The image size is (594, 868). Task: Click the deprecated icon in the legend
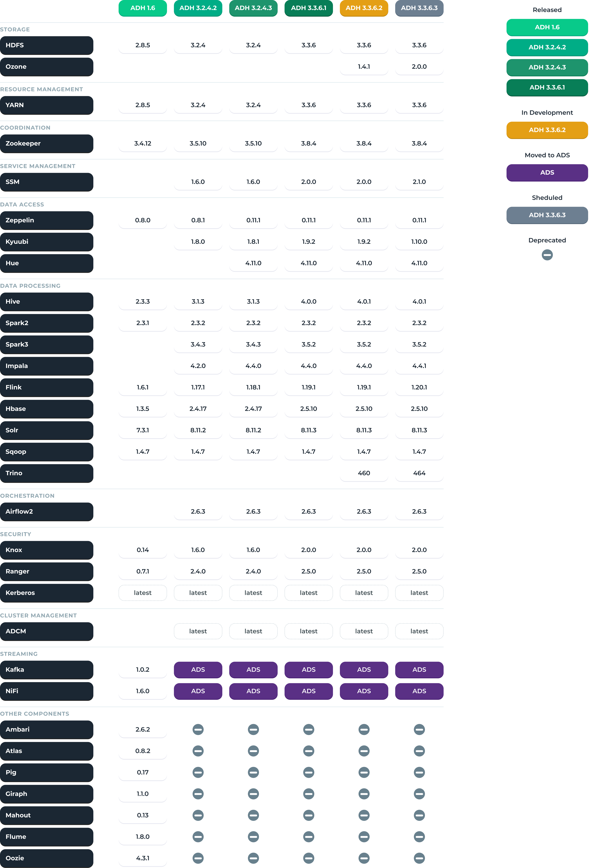tap(547, 255)
